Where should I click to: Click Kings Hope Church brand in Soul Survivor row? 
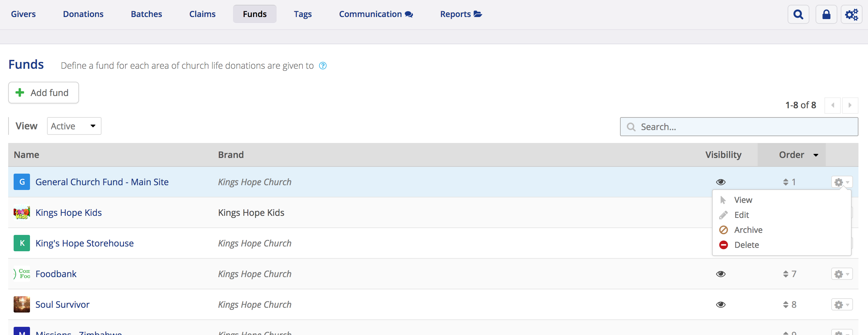(x=255, y=305)
